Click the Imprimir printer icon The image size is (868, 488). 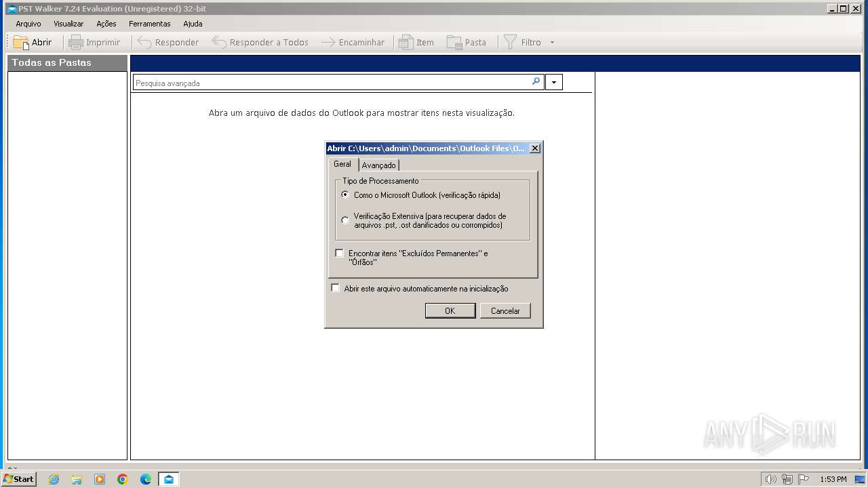click(x=76, y=42)
